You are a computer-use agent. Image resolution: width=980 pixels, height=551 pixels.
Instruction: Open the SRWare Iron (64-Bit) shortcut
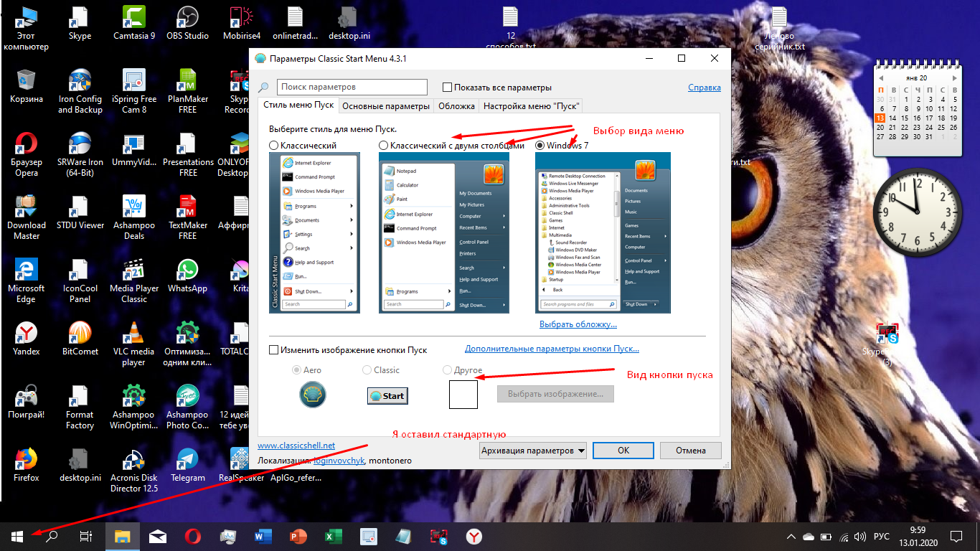80,155
